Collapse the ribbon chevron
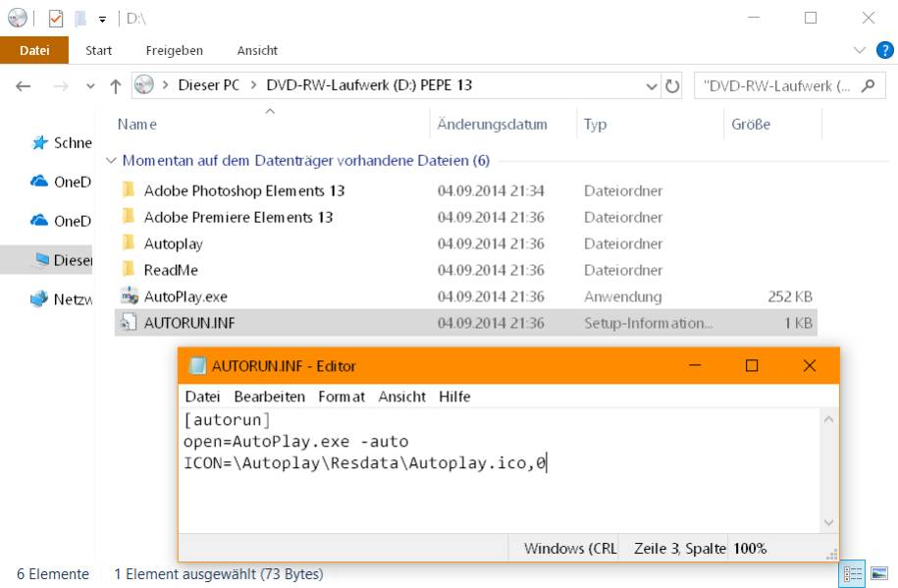This screenshot has height=588, width=898. pos(859,50)
